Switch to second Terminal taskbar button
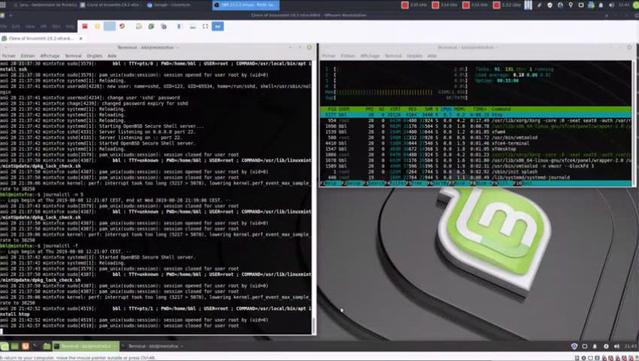The width and height of the screenshot is (639, 361). point(153,346)
